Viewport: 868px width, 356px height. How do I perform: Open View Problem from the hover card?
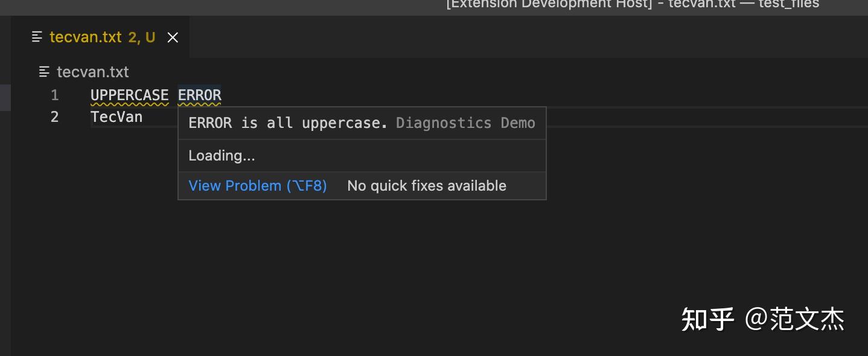pyautogui.click(x=258, y=185)
